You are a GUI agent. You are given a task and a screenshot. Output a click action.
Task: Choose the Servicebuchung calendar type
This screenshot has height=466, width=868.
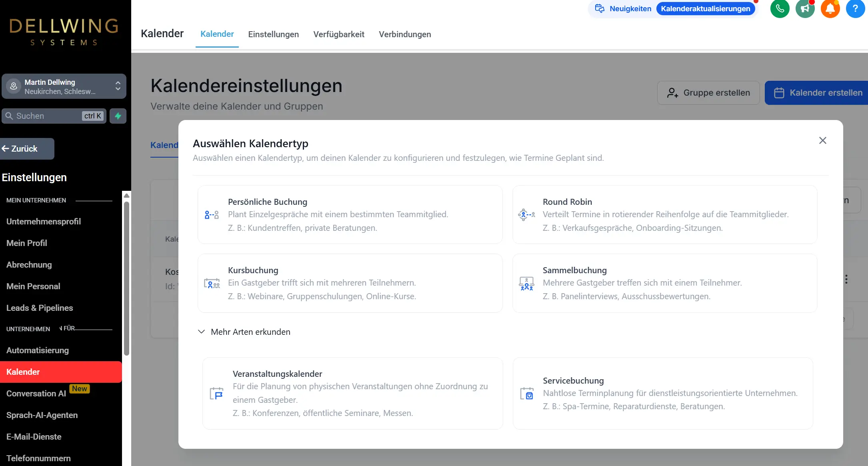663,394
